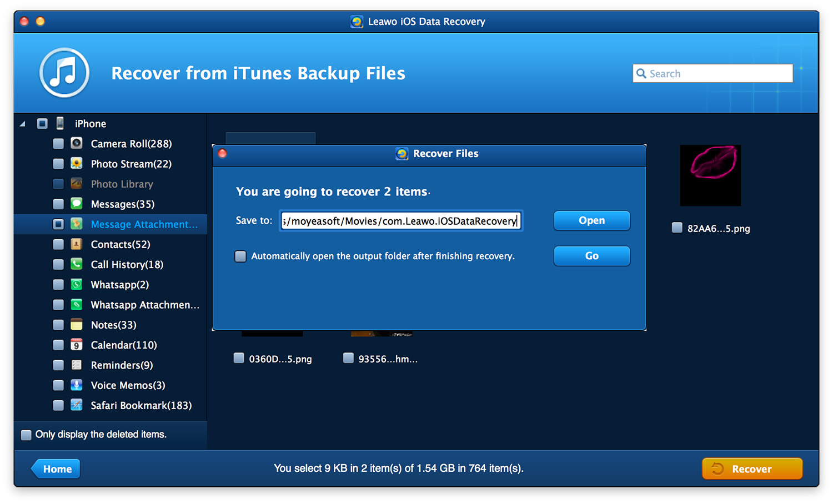Select the 82AA6...5.png file checkbox
This screenshot has width=833, height=504.
pos(677,228)
